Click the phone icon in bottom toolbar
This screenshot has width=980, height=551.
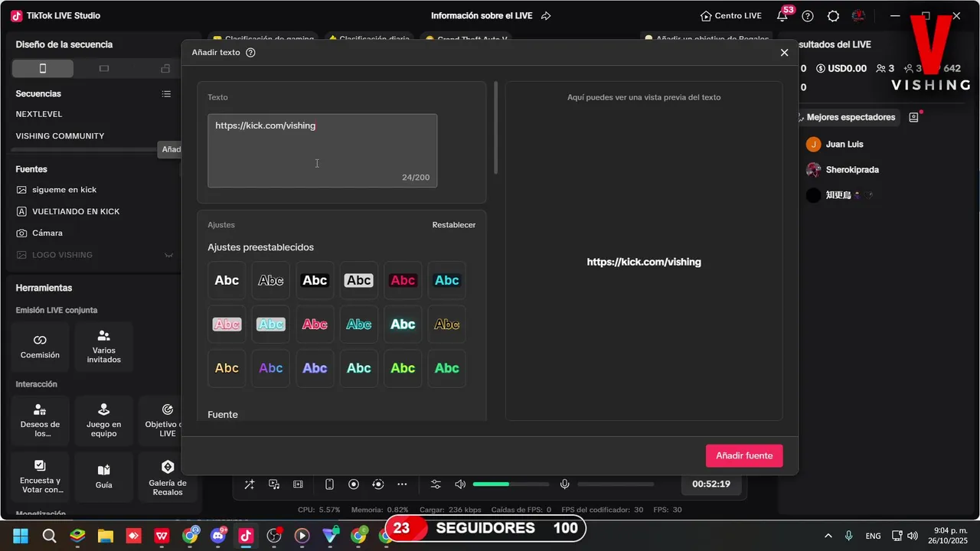coord(329,484)
